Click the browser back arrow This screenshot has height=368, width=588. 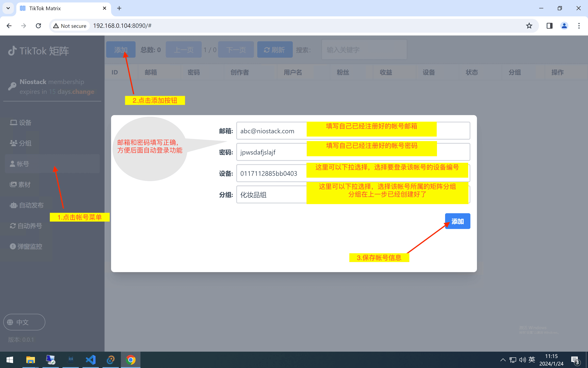(x=9, y=26)
